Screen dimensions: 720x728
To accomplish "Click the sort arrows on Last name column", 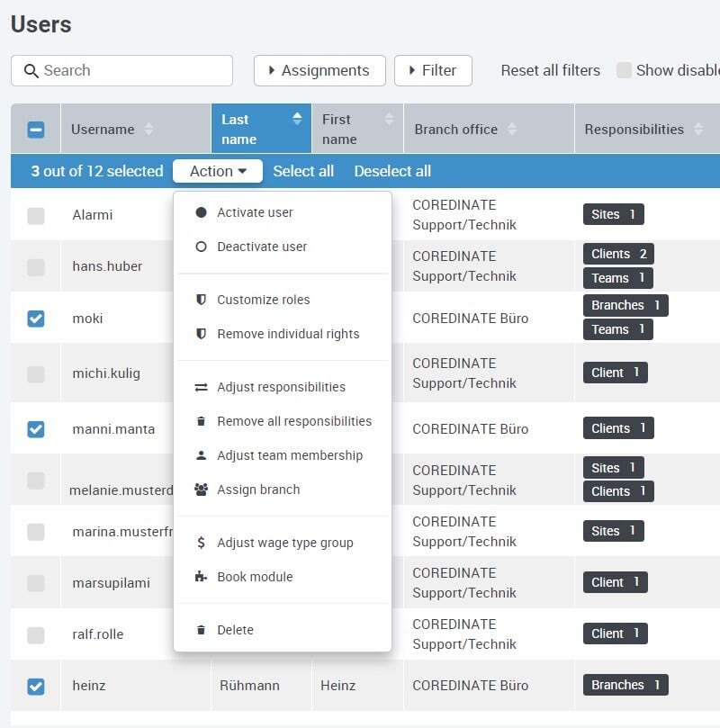I will point(297,117).
